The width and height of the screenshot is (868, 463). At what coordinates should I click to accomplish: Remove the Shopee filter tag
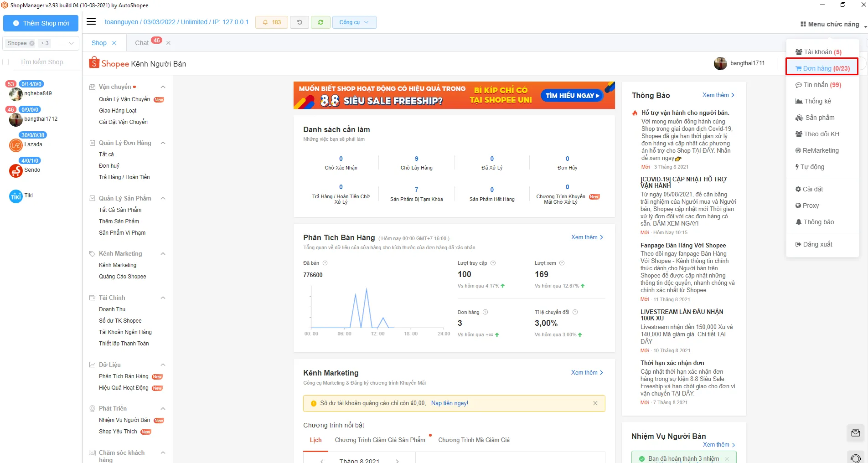[32, 43]
